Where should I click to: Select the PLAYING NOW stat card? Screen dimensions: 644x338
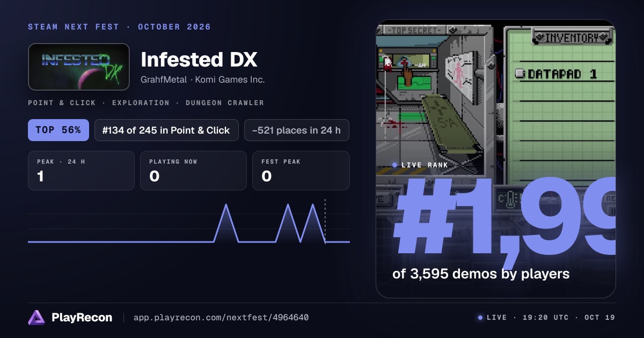[193, 171]
